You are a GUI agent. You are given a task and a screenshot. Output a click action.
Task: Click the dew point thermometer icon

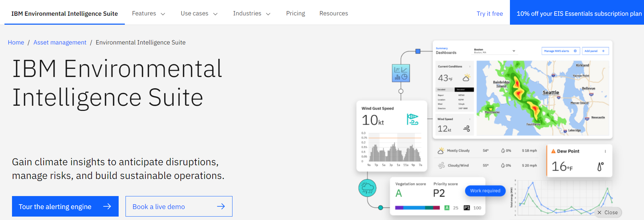600,166
